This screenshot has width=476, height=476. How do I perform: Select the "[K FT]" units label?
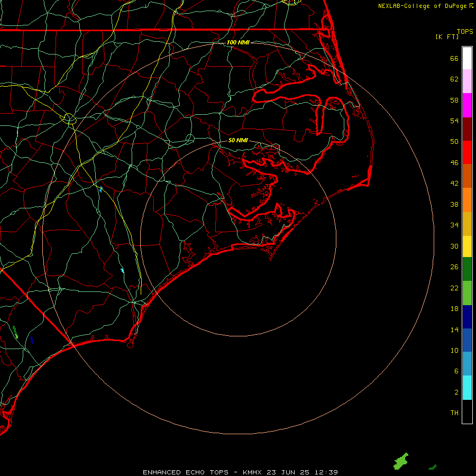[447, 36]
